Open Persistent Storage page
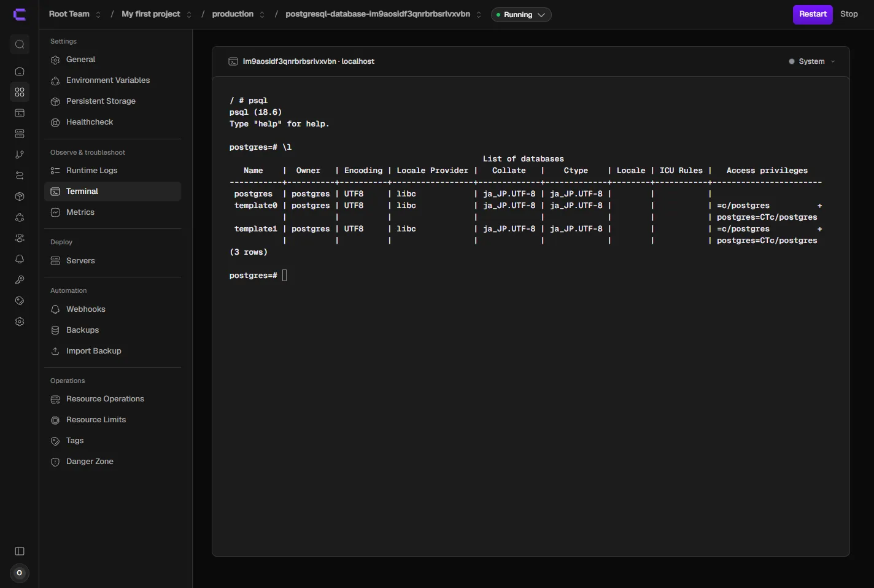The width and height of the screenshot is (874, 588). point(112,101)
